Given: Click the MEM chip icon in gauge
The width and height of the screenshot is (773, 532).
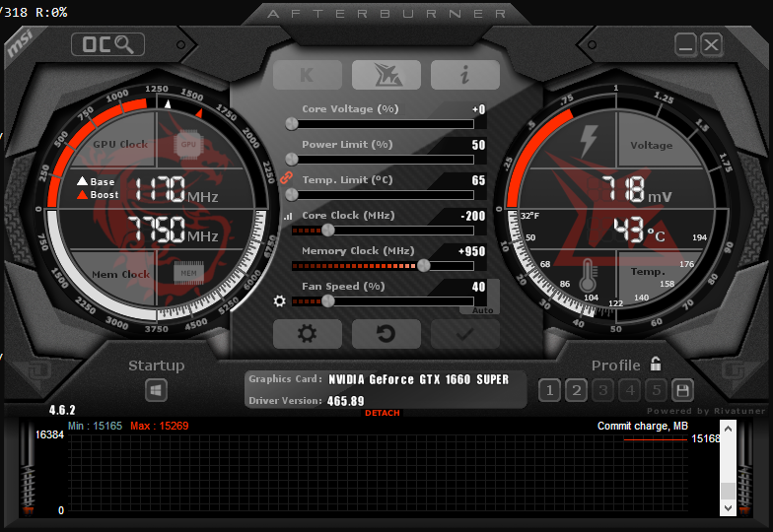Looking at the screenshot, I should [188, 273].
